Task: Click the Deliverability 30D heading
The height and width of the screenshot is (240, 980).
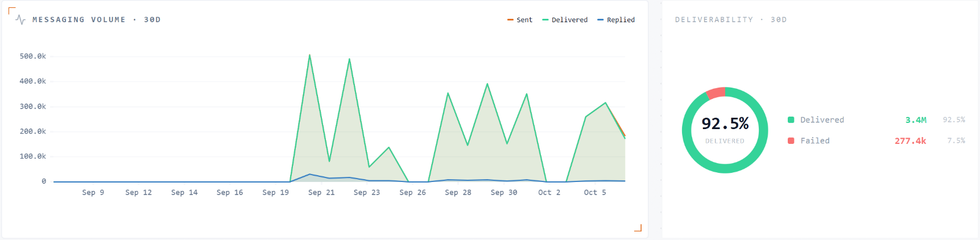Action: point(731,20)
